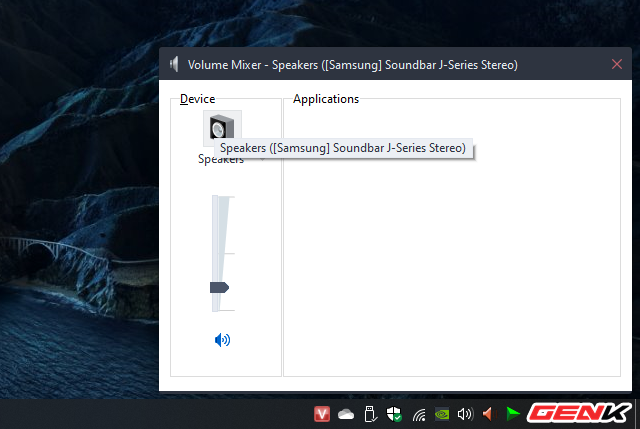The width and height of the screenshot is (640, 429).
Task: Click the Speakers device name label
Action: [221, 160]
